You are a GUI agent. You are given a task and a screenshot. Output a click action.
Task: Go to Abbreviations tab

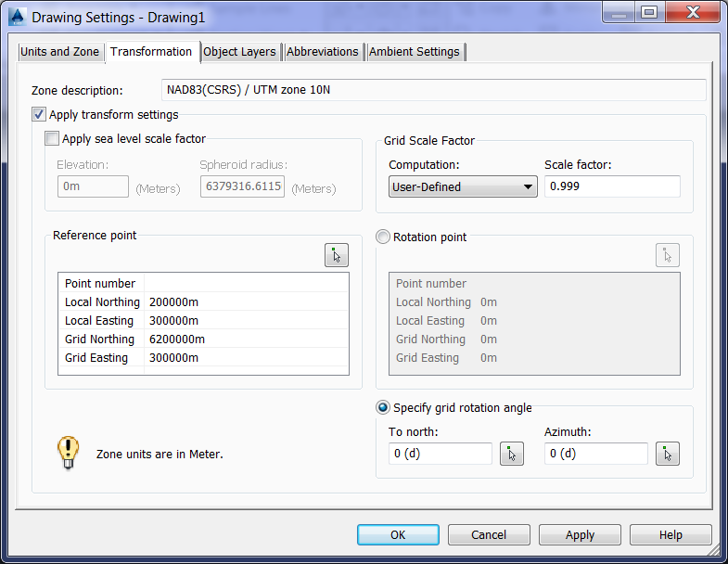[x=322, y=52]
